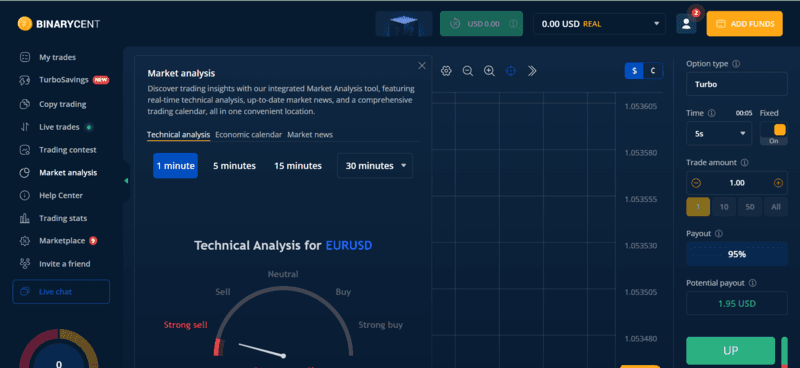Click the ADD FUNDS button

[x=744, y=23]
